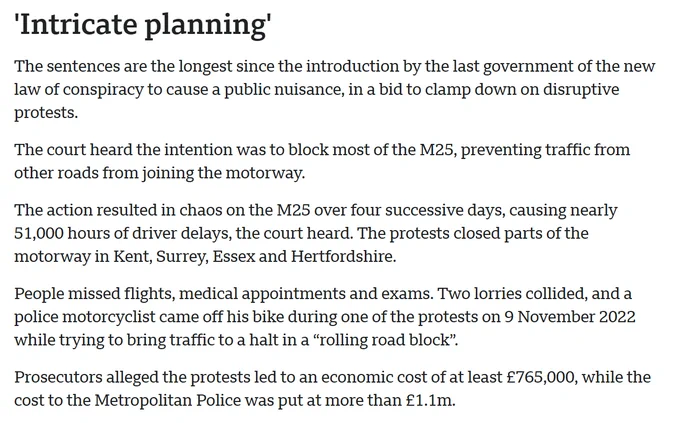
Task: Click the paragraph starting 'The action resulted in chaos'
Action: click(x=316, y=233)
